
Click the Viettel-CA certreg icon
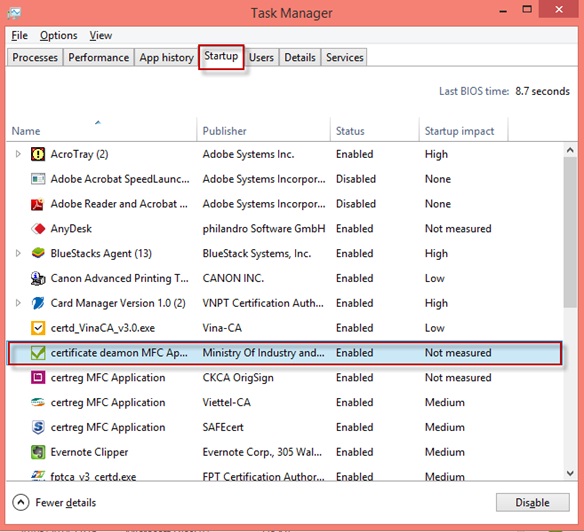click(38, 402)
